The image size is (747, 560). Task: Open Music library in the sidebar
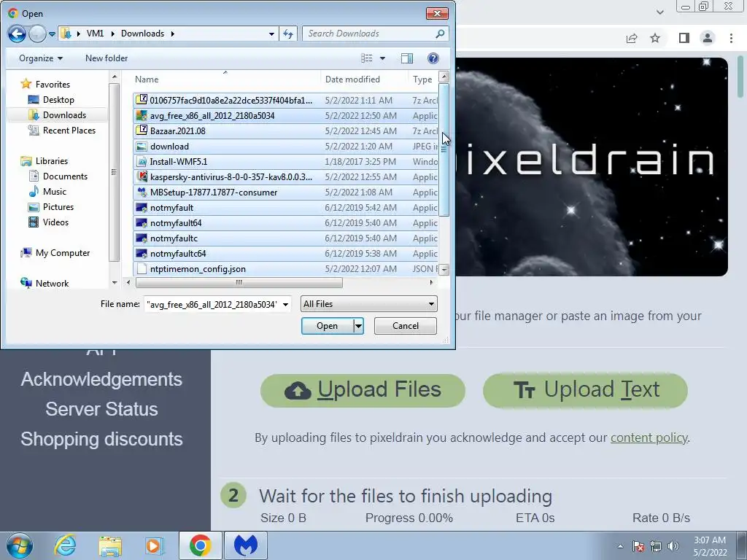54,192
